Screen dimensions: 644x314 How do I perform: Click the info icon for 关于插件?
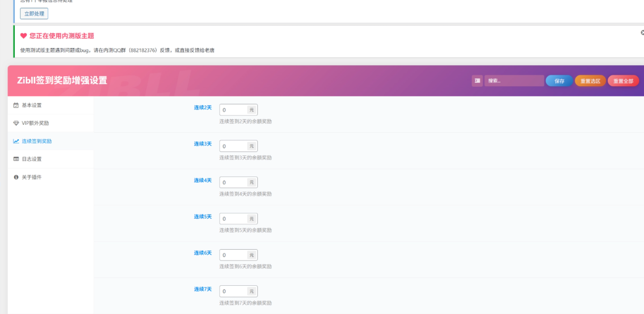16,177
